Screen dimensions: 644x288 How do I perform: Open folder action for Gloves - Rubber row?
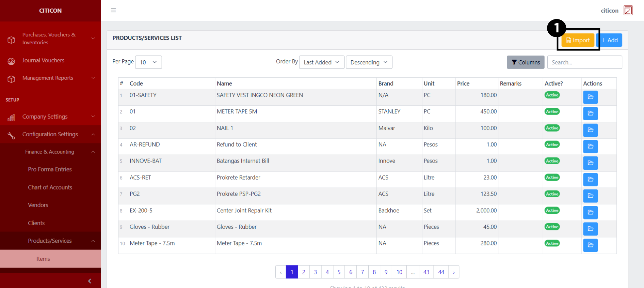point(590,229)
